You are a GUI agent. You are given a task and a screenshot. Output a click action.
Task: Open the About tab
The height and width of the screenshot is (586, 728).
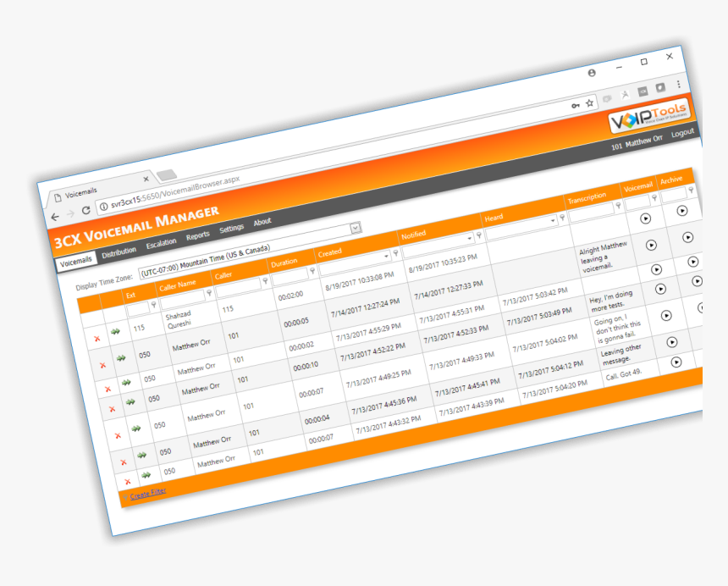pos(262,222)
